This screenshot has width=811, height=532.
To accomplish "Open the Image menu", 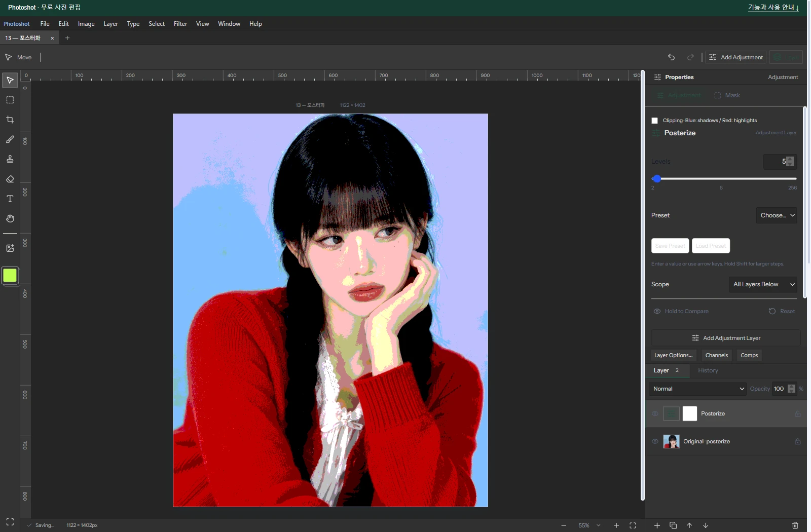I will tap(86, 24).
